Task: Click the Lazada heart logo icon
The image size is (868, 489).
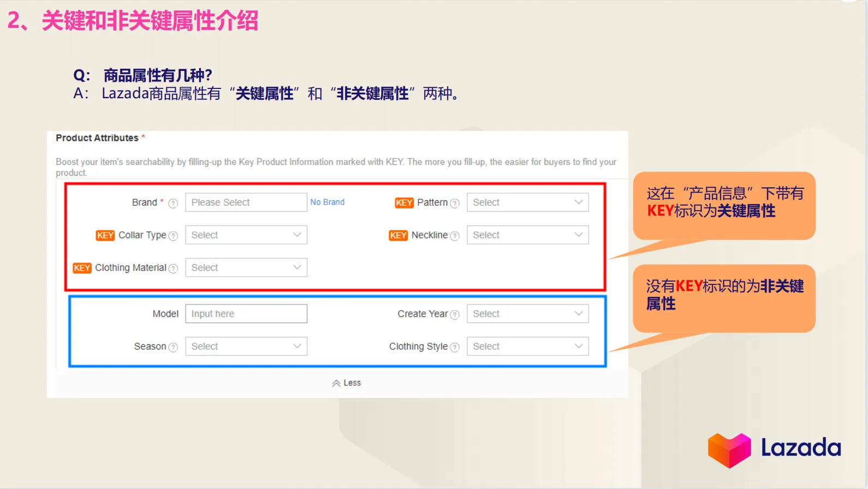Action: pos(729,450)
